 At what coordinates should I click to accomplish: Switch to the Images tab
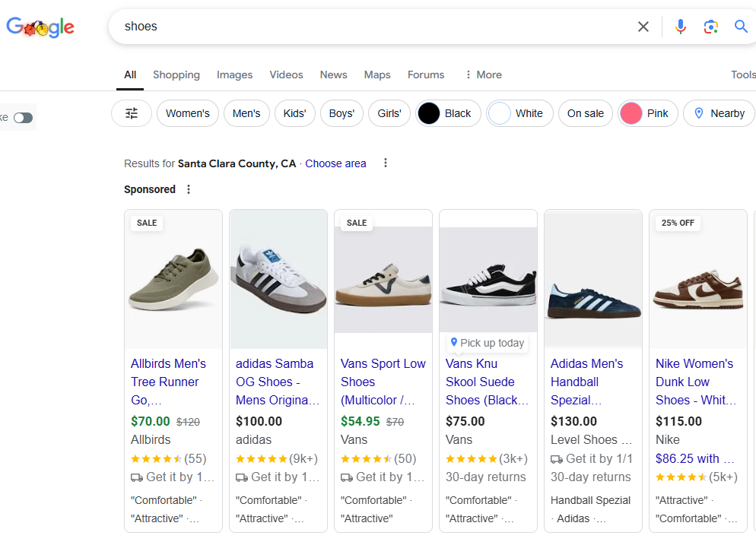tap(234, 74)
